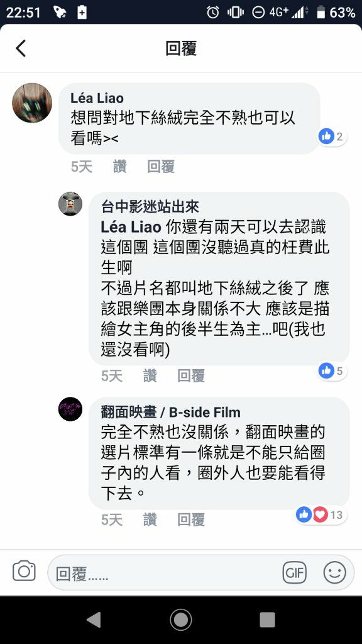Viewport: 362px width, 644px height.
Task: Open 翻面映畫 / B-side Film page name
Action: (171, 412)
